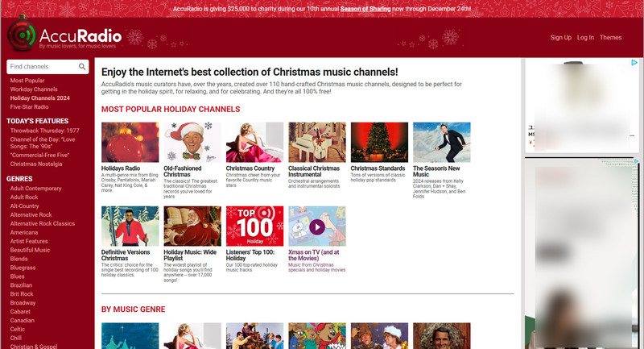
Task: Open The Season's New Music thumbnail
Action: pyautogui.click(x=442, y=142)
